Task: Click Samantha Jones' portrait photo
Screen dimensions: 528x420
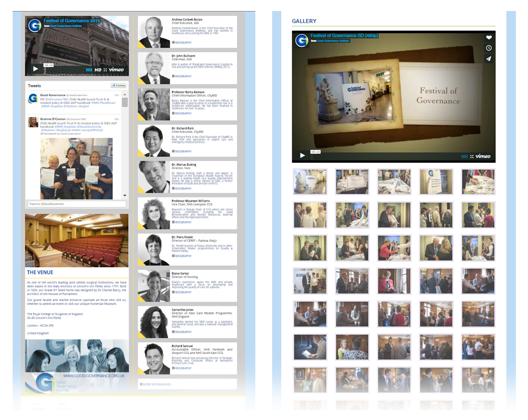Action: 154,322
